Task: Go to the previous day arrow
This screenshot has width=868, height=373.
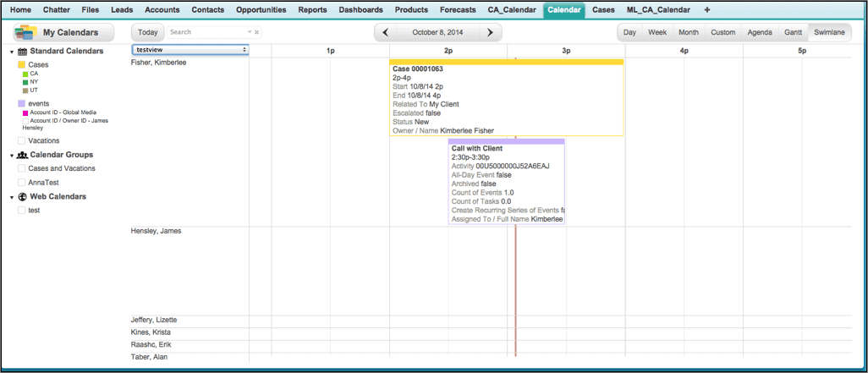Action: tap(386, 33)
